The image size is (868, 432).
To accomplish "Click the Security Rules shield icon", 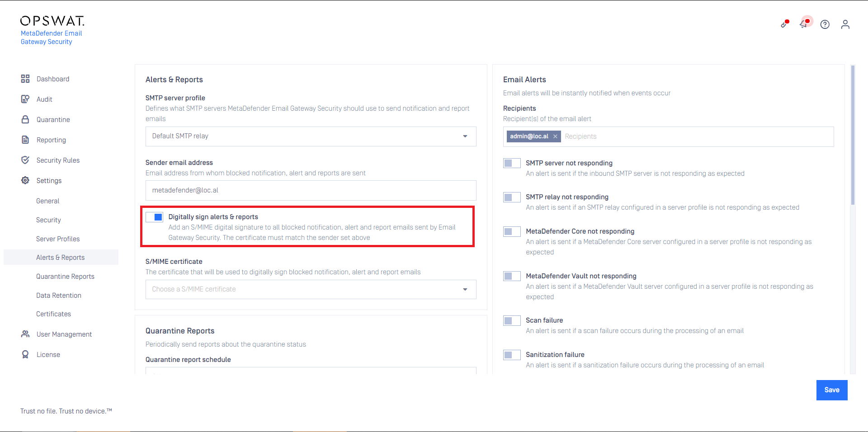I will click(25, 160).
